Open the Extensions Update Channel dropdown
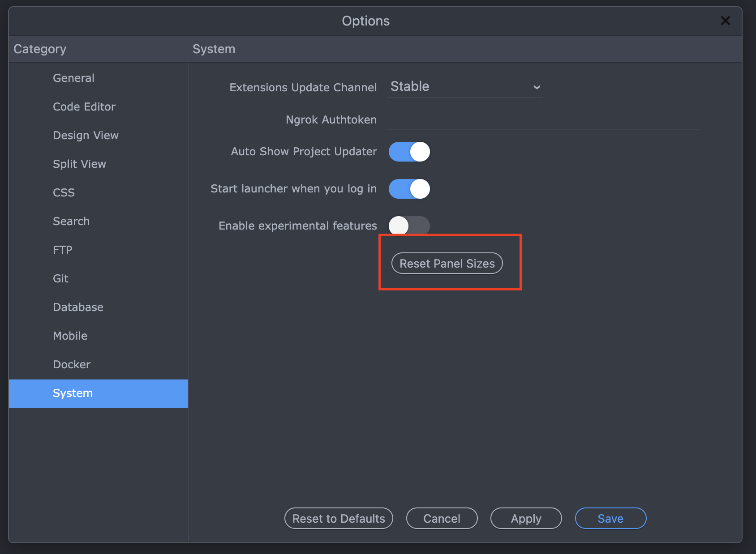 (x=464, y=87)
